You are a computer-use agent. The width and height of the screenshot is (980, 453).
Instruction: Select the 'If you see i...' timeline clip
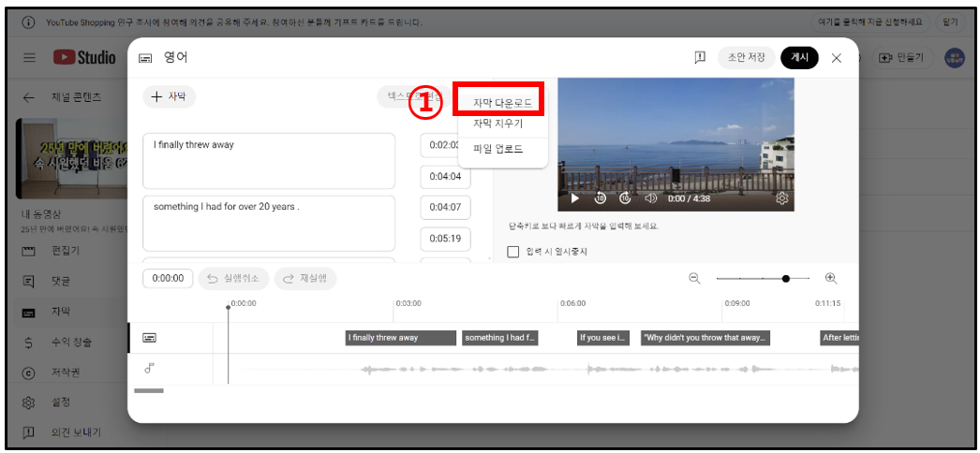coord(603,338)
